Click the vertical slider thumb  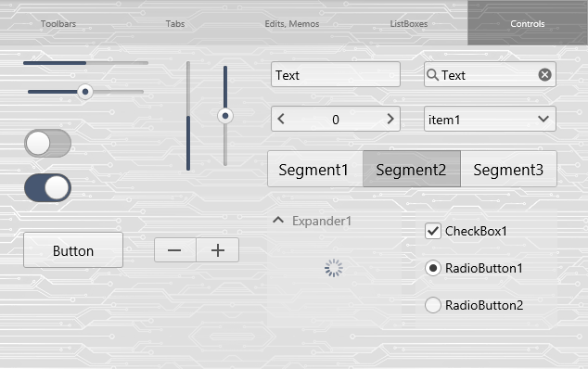(225, 116)
